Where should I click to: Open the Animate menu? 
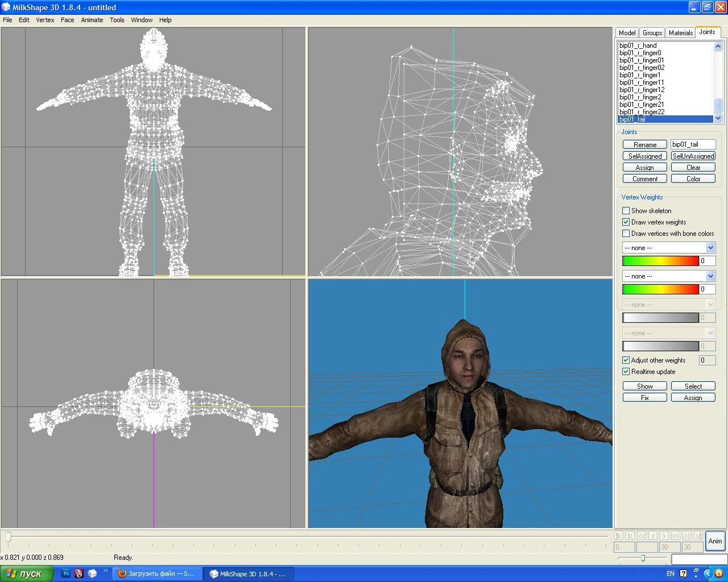click(92, 20)
